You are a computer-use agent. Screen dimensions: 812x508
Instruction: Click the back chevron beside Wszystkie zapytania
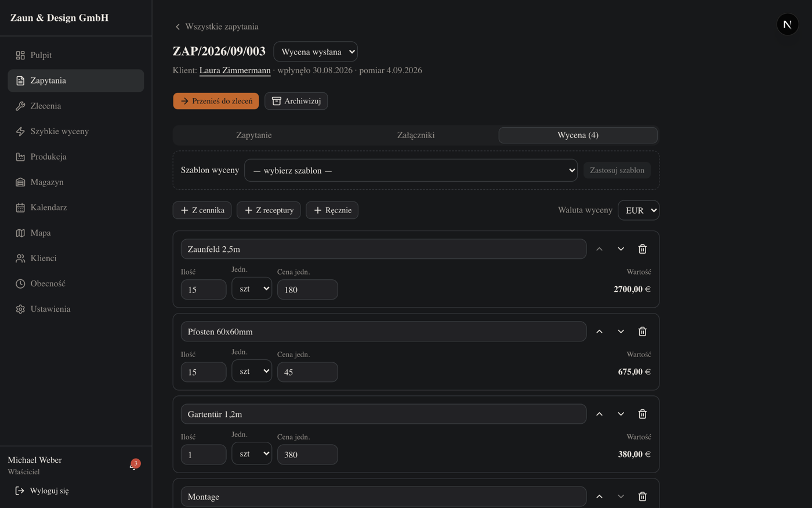(x=177, y=27)
